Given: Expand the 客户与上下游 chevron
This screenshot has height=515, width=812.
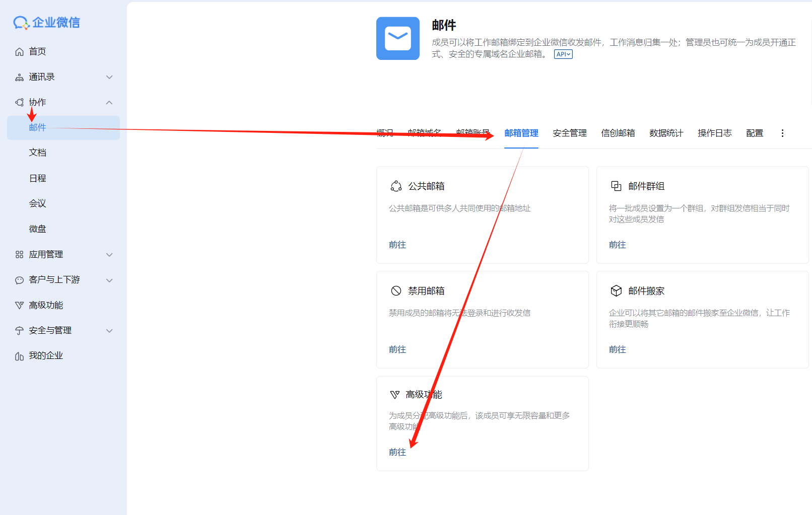Looking at the screenshot, I should [109, 280].
